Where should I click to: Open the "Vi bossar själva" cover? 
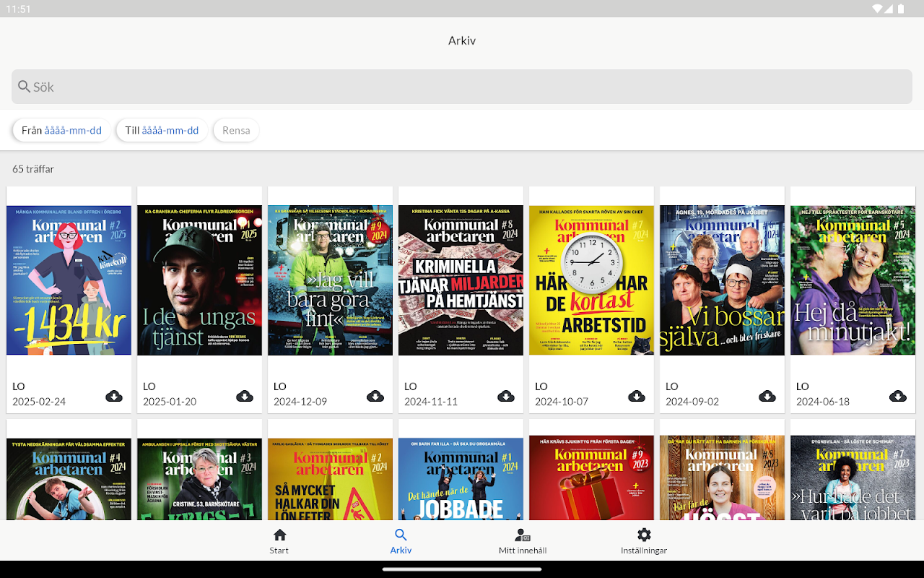click(723, 280)
